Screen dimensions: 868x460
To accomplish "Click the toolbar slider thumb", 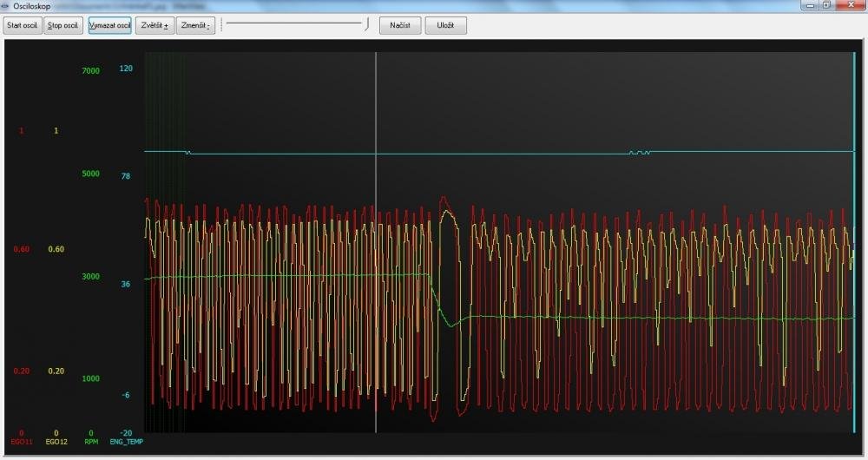I will tap(368, 23).
